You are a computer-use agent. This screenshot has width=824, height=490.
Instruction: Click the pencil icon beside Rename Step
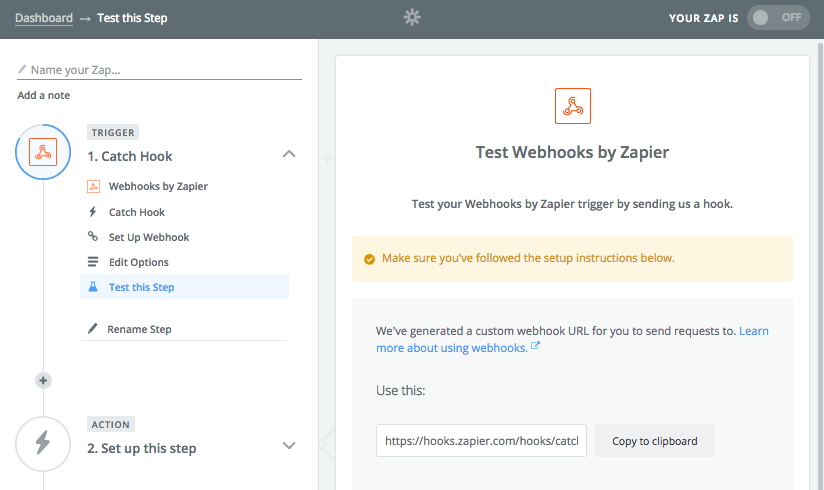tap(92, 329)
